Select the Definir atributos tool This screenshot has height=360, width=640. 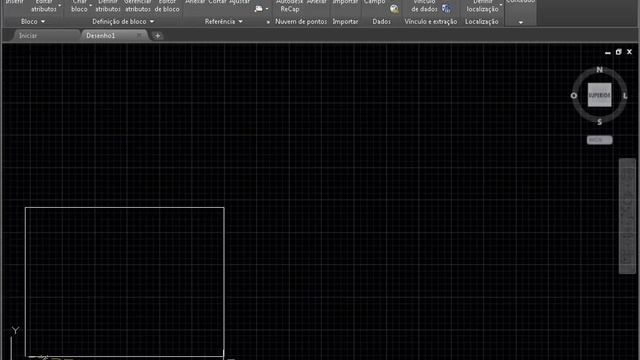[x=108, y=6]
